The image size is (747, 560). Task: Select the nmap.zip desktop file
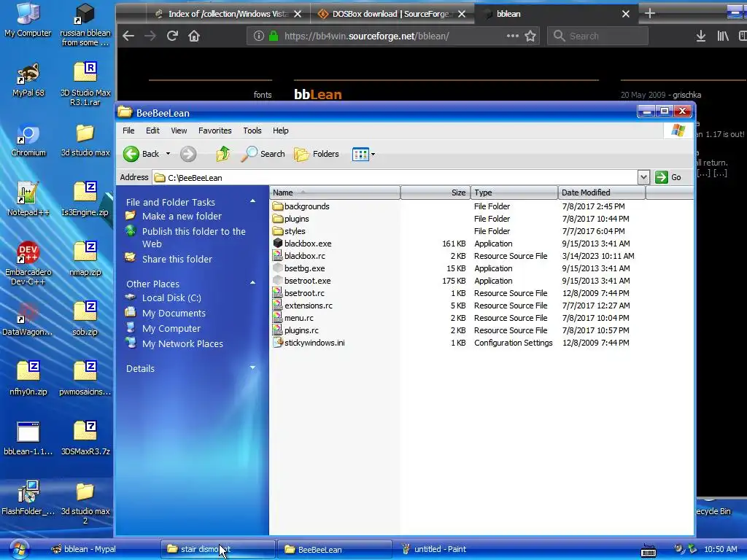pyautogui.click(x=85, y=260)
